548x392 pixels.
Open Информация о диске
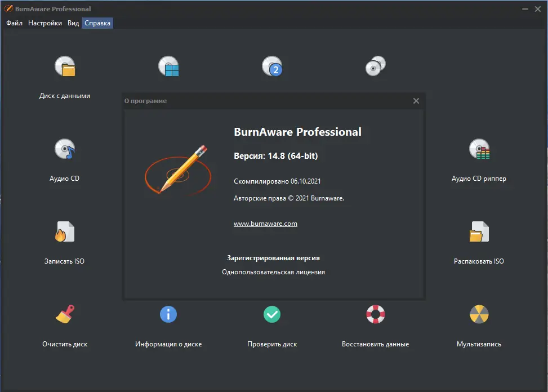click(x=168, y=314)
